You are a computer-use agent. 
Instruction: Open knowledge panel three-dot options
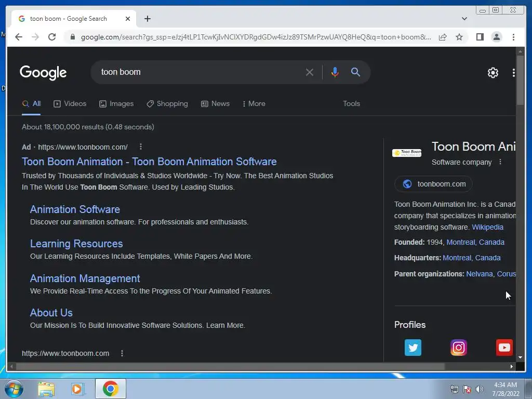[x=500, y=162]
